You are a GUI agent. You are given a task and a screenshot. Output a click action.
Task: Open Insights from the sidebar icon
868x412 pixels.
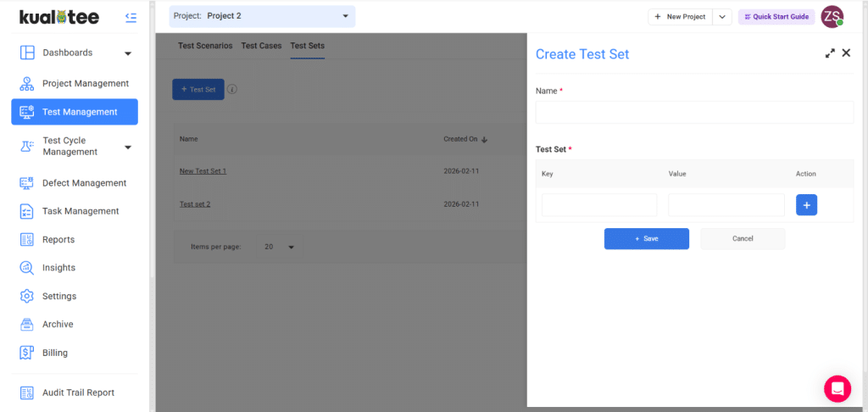(27, 268)
